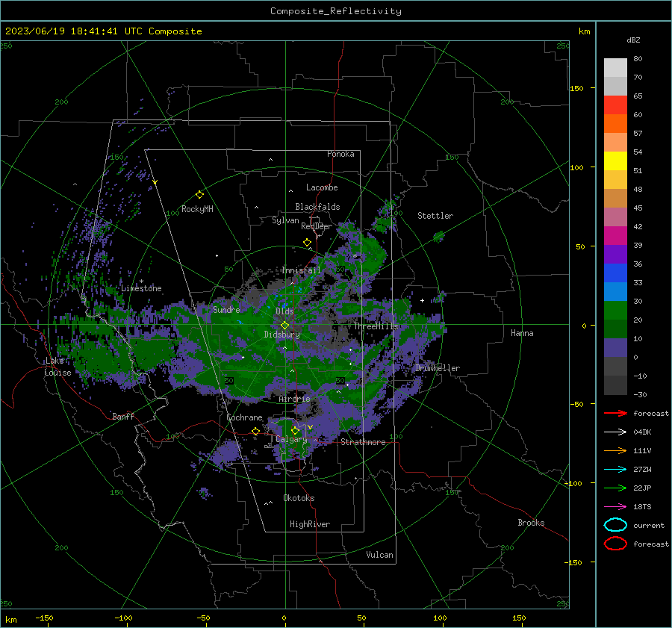Click the 04DK legend label
The width and height of the screenshot is (672, 628).
642,432
